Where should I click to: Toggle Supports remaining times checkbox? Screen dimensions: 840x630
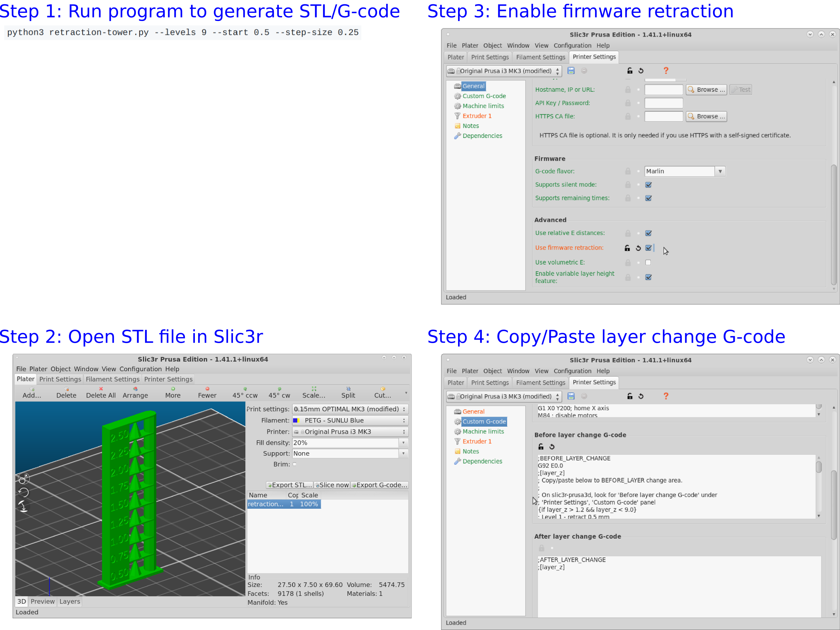[x=649, y=198]
